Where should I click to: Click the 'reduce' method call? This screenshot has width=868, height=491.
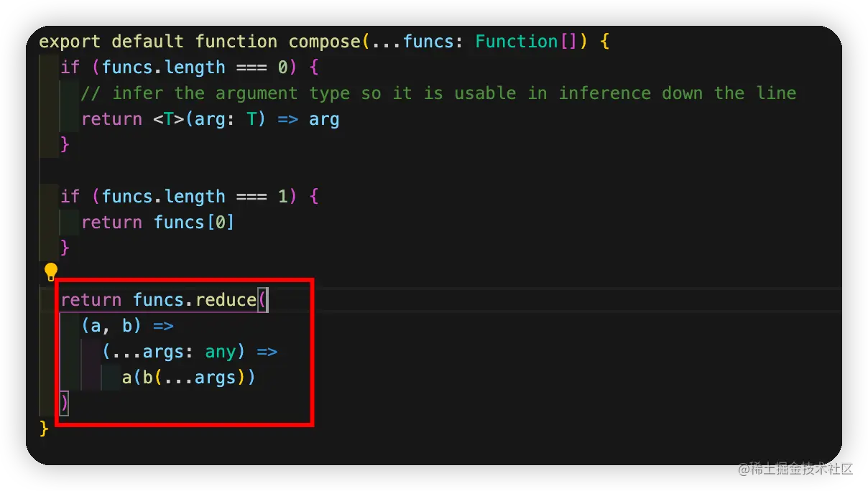[x=226, y=300]
